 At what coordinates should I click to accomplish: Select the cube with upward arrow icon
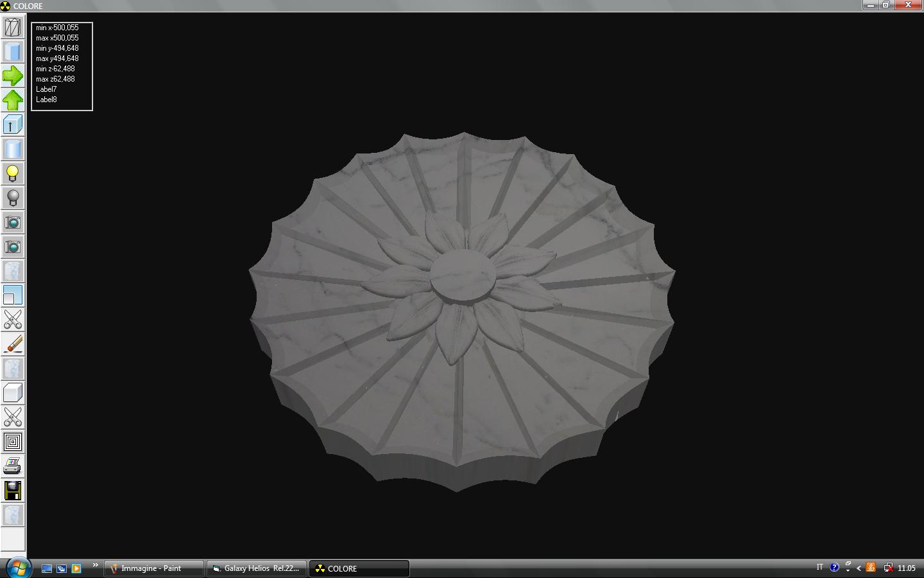13,125
